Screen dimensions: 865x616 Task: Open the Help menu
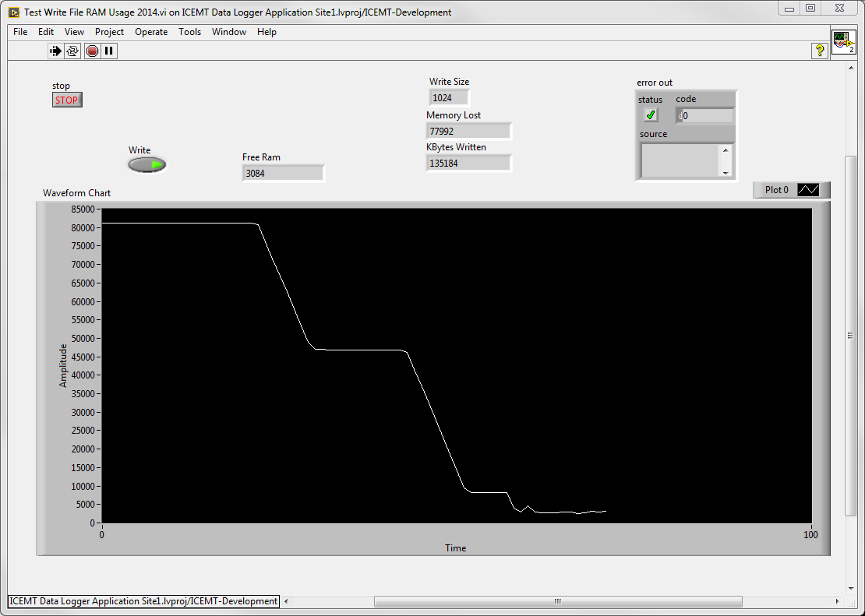point(267,32)
